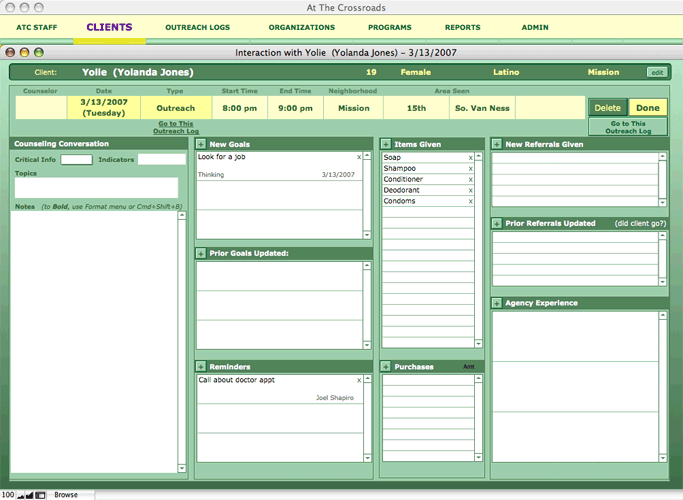The width and height of the screenshot is (683, 500).
Task: Click the Mission neighborhood field
Action: [353, 108]
